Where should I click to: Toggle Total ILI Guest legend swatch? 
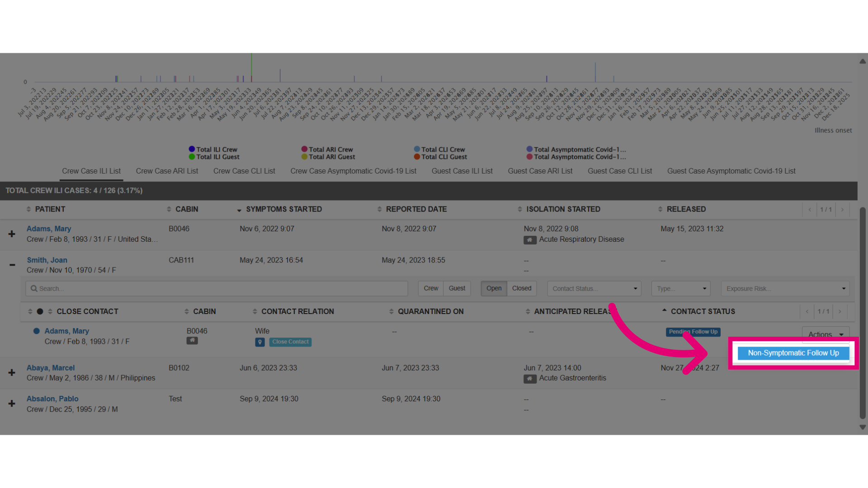coord(192,157)
